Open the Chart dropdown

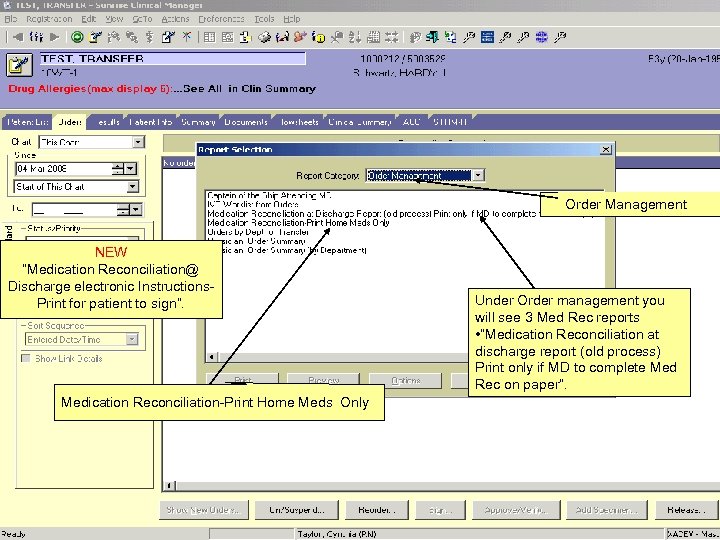[x=138, y=142]
